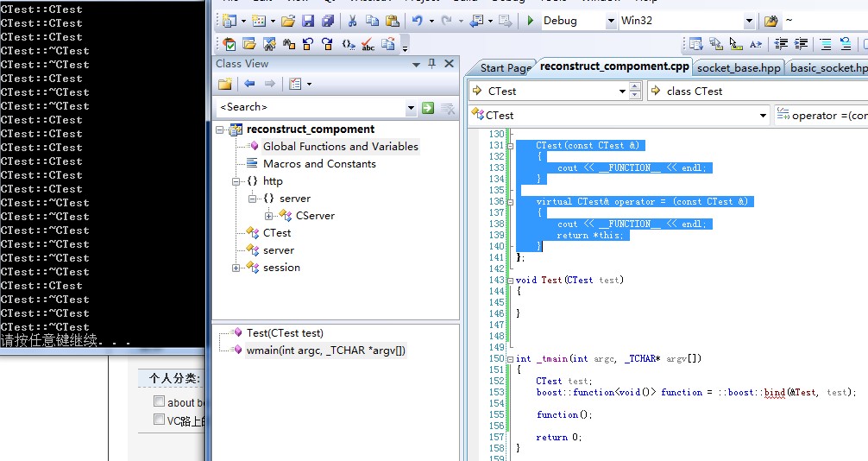Viewport: 868px width, 461px height.
Task: Select Global Functions and Variables node
Action: (341, 146)
